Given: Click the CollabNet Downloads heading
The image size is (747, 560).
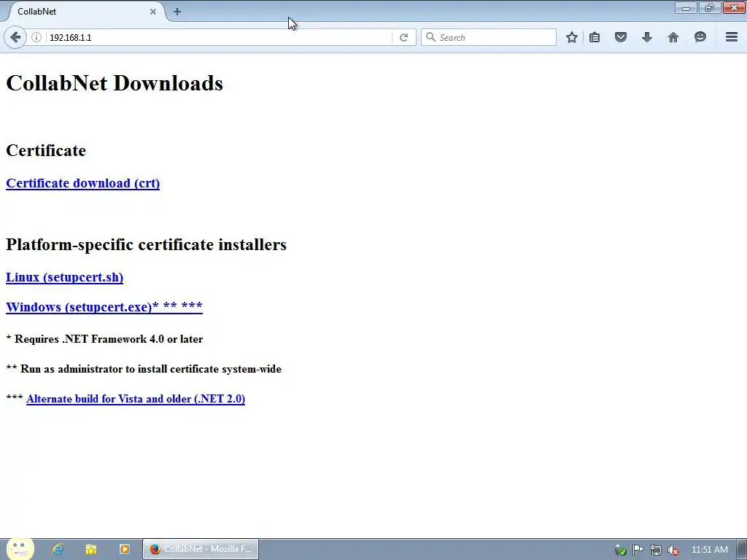Looking at the screenshot, I should click(x=115, y=83).
